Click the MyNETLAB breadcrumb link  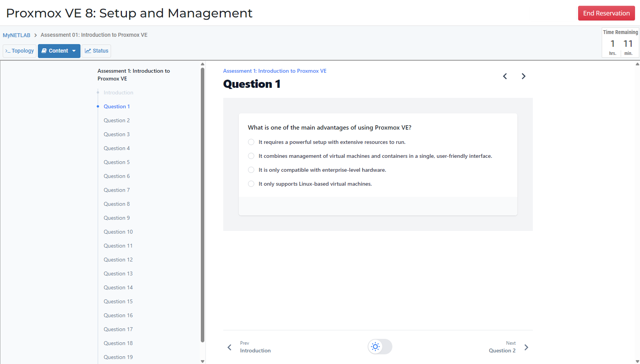(x=16, y=35)
